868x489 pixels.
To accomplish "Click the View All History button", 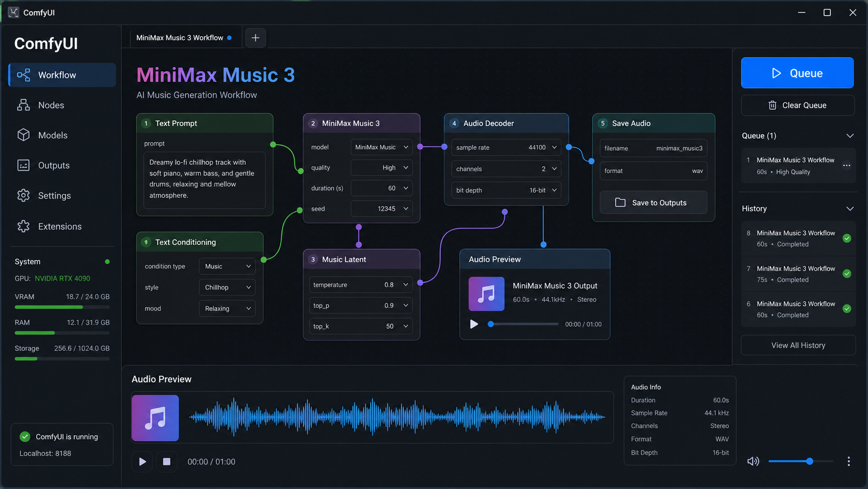I will [x=798, y=345].
